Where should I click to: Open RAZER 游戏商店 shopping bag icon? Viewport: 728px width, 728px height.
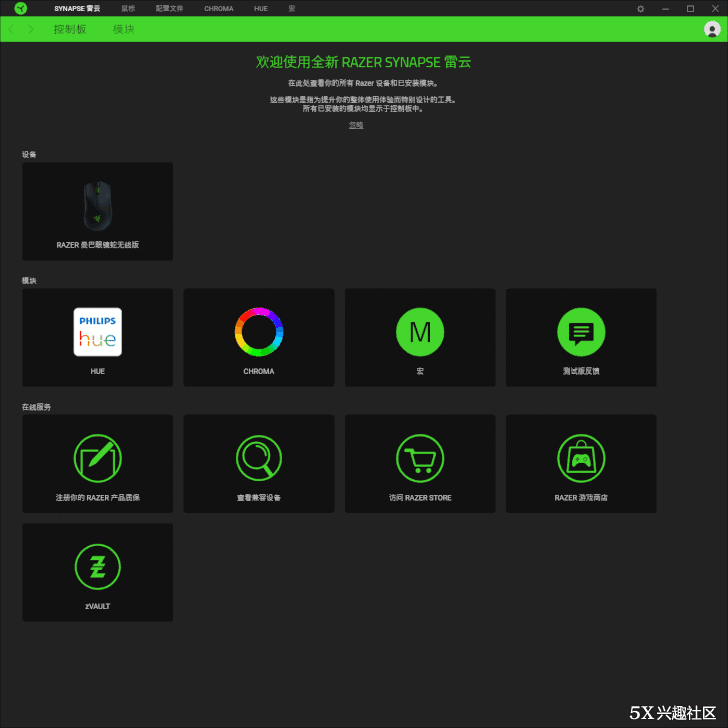pos(581,458)
